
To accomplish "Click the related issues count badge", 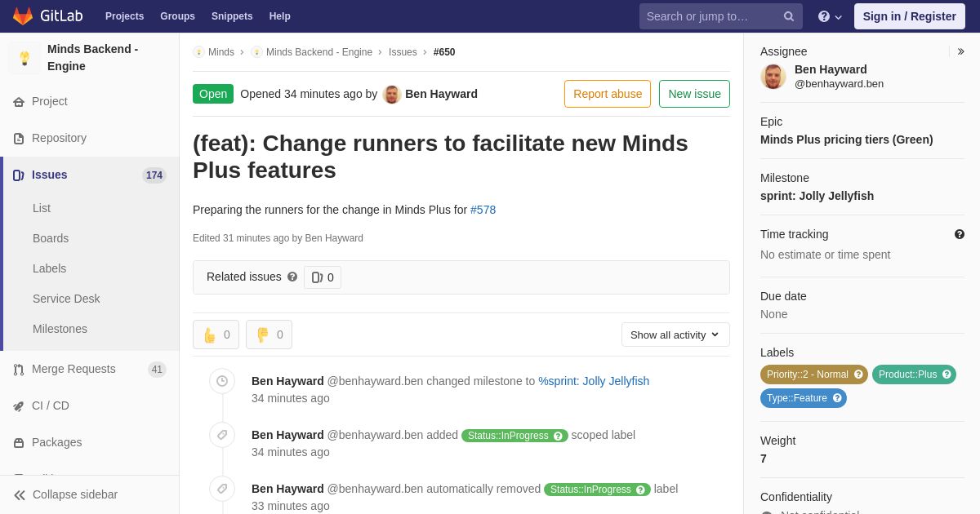I will coord(323,277).
